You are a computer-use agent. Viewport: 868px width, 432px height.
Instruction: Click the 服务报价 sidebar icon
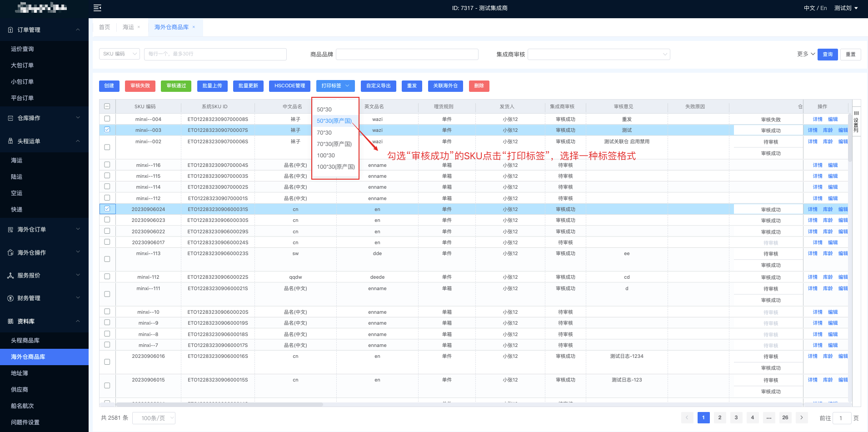click(x=10, y=276)
